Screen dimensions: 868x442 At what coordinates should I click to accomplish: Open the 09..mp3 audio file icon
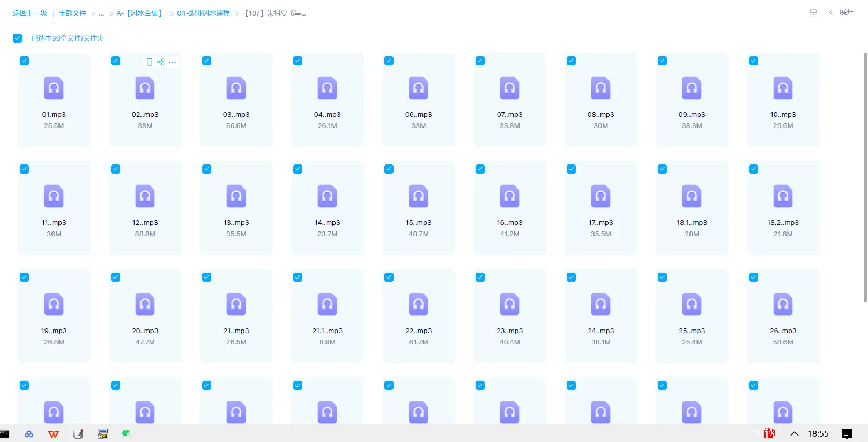pyautogui.click(x=692, y=88)
